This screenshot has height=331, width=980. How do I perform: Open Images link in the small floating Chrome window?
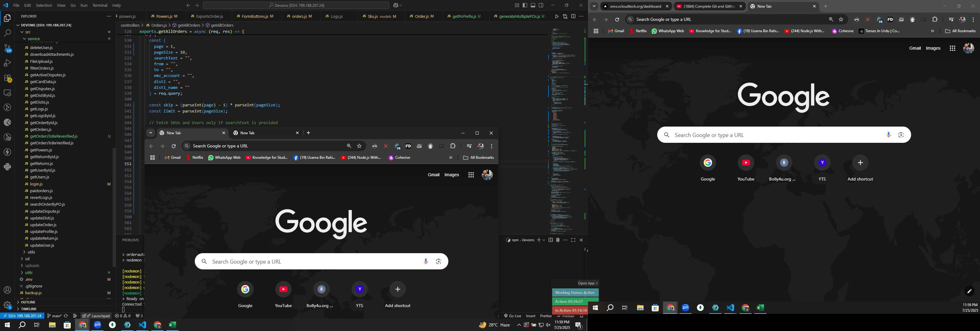[452, 175]
